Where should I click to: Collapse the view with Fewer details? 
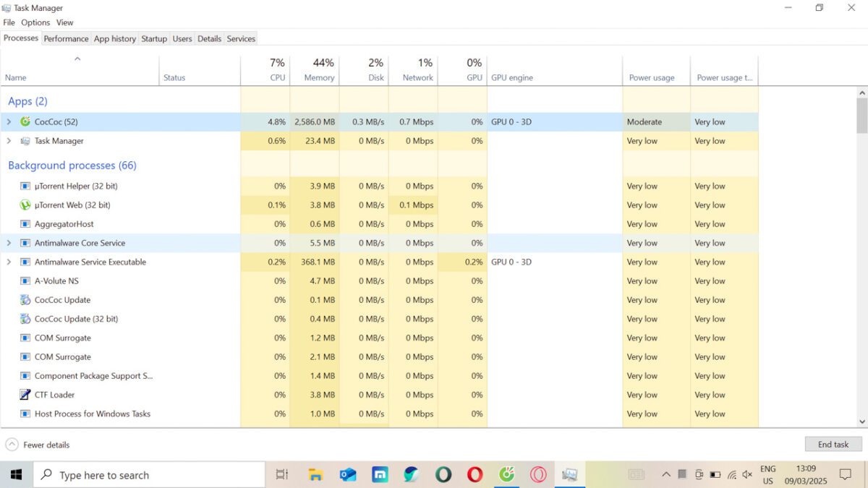coord(38,445)
